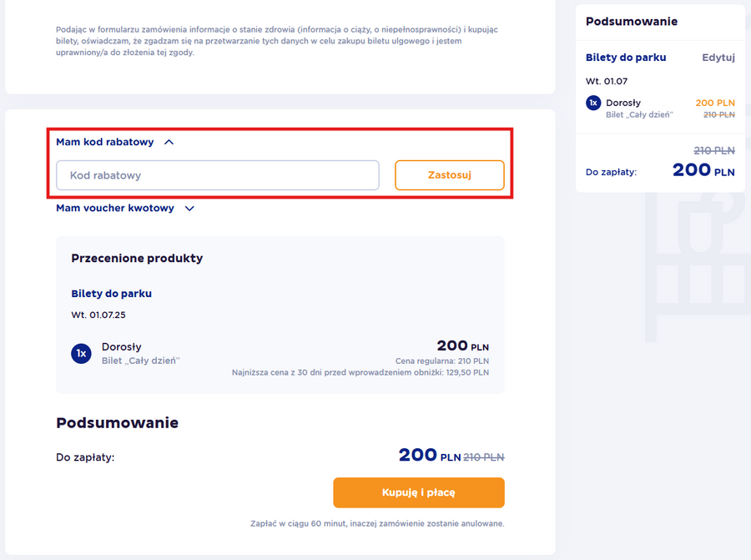Click the orange 200 PLN ticket price in sidebar
Image resolution: width=751 pixels, height=560 pixels.
[x=714, y=103]
